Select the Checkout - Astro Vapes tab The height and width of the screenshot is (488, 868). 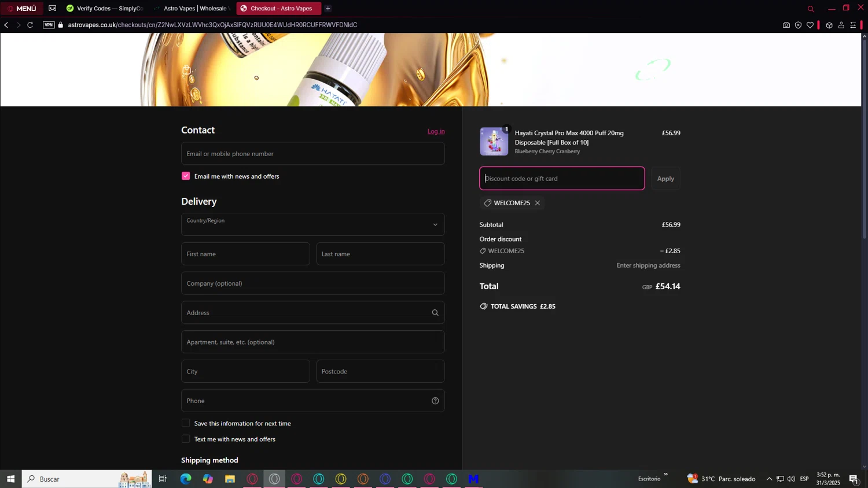pos(278,8)
